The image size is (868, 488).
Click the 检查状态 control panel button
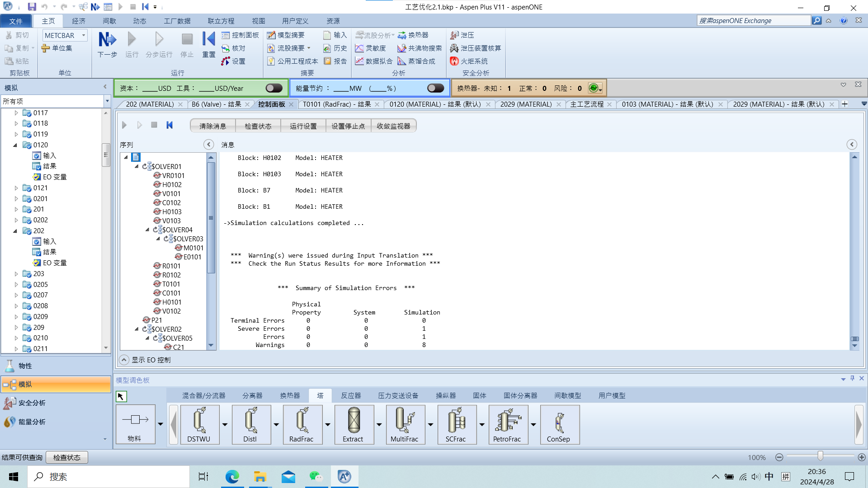(x=258, y=126)
